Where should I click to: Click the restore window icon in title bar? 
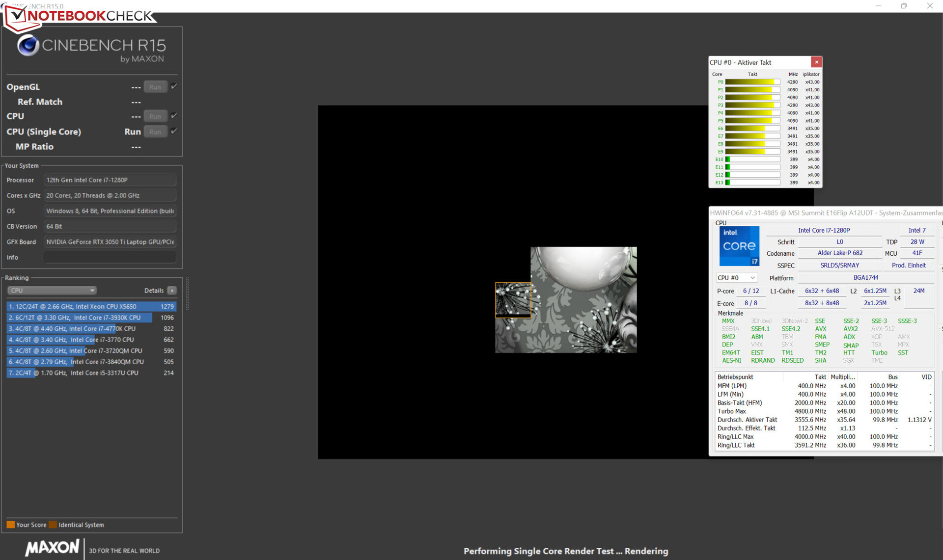click(904, 6)
